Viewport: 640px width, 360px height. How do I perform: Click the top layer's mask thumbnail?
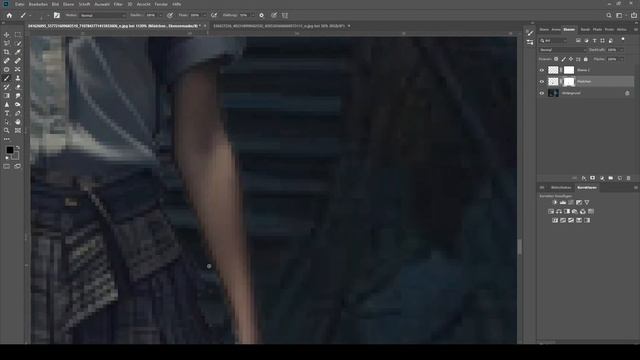[569, 70]
